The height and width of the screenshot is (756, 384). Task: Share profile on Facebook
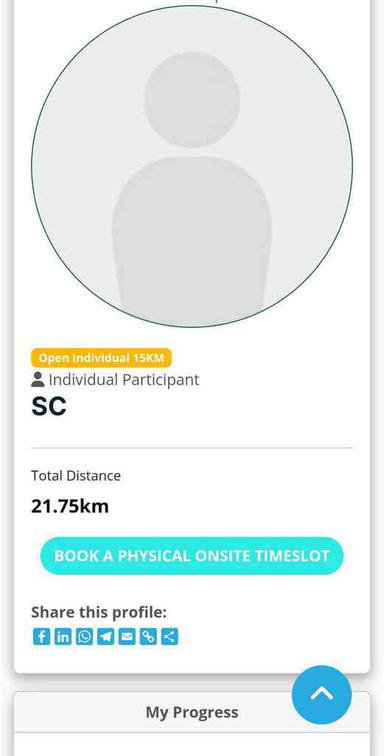[x=41, y=636]
